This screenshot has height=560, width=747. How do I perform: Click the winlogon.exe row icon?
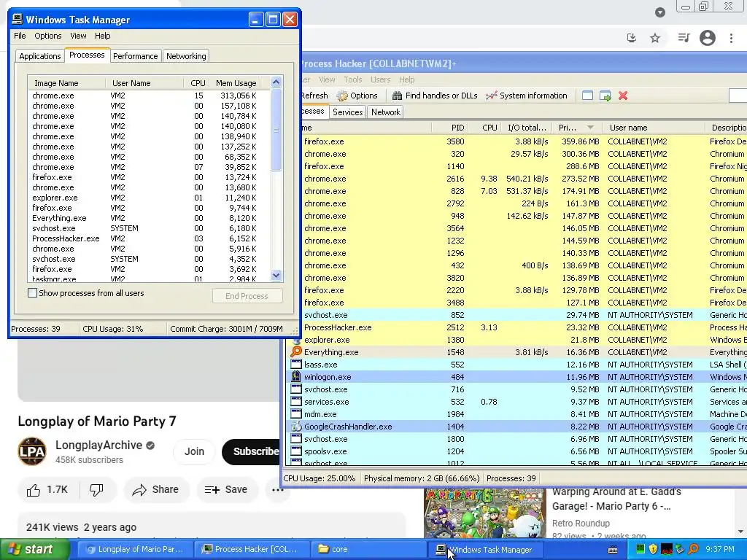[x=296, y=377]
